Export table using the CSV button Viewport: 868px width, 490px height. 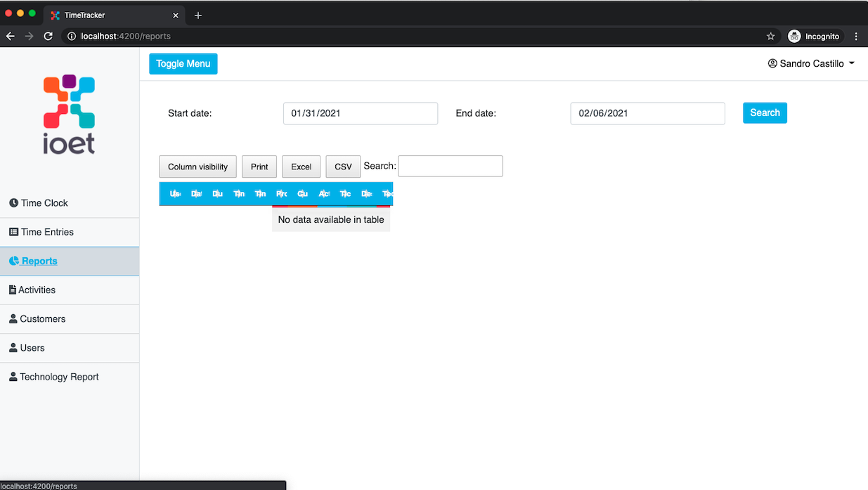tap(343, 167)
